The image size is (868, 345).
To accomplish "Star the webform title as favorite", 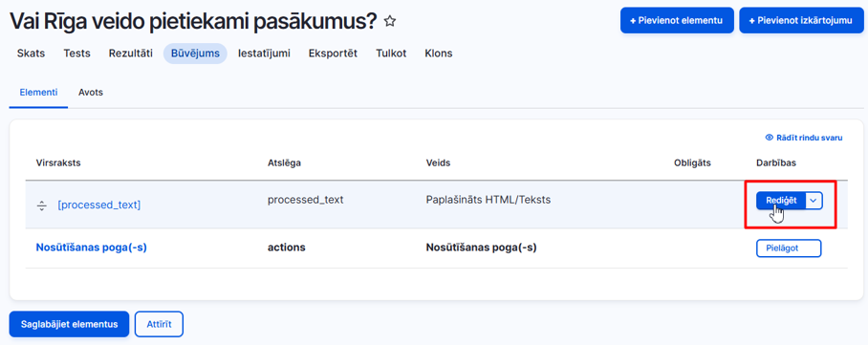I will coord(390,22).
